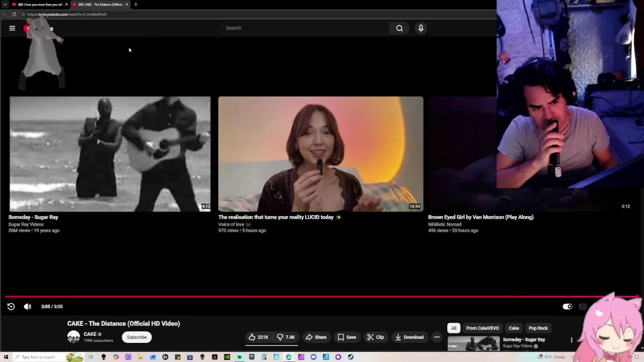
Task: Select the Pop Rock filter chip
Action: [x=538, y=328]
